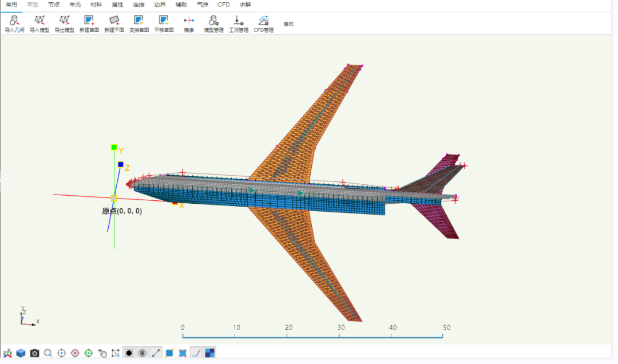Click the left green arrow marker on fuselage
The image size is (618, 364).
pyautogui.click(x=252, y=191)
